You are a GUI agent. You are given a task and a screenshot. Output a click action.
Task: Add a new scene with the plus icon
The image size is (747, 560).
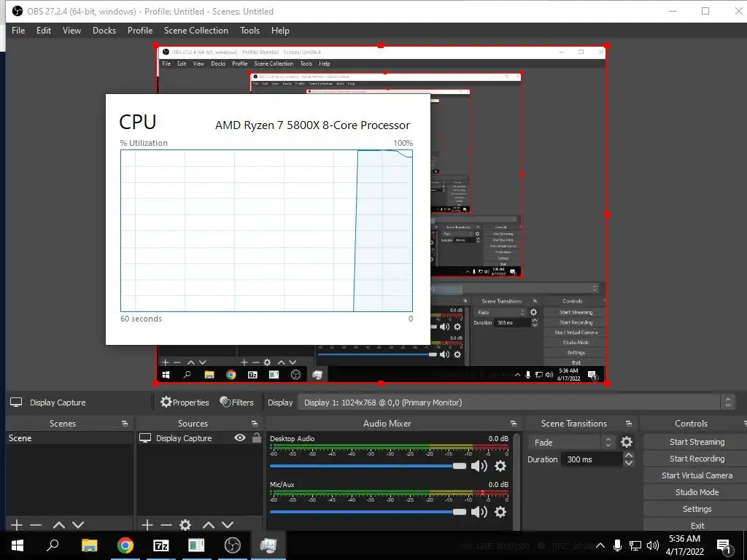[17, 525]
